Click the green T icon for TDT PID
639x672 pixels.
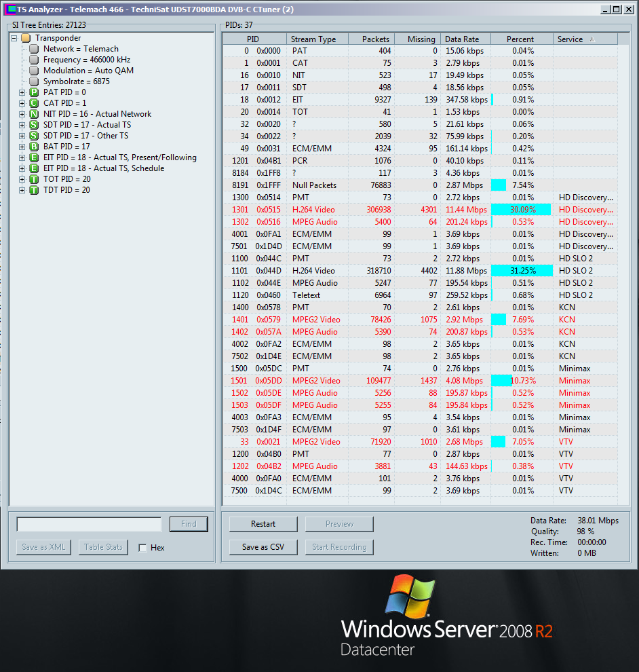[x=35, y=190]
